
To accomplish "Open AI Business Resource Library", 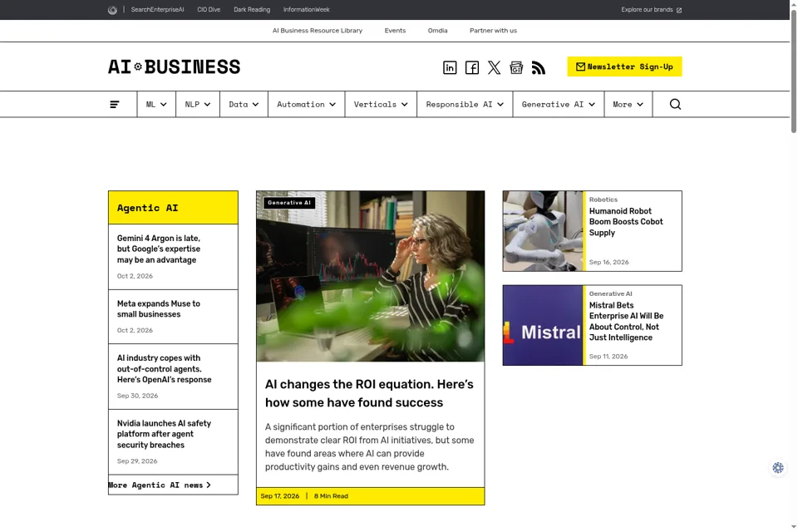I will pos(317,31).
